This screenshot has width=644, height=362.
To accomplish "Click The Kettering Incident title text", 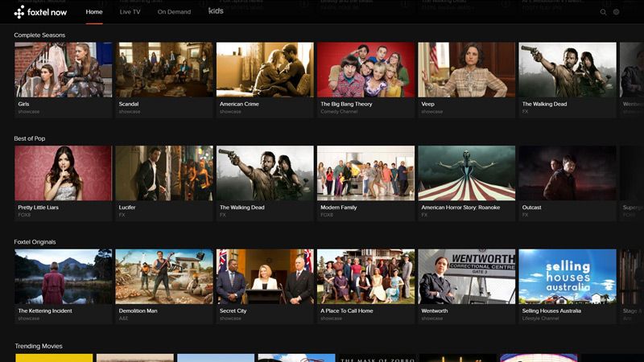I will tap(45, 311).
